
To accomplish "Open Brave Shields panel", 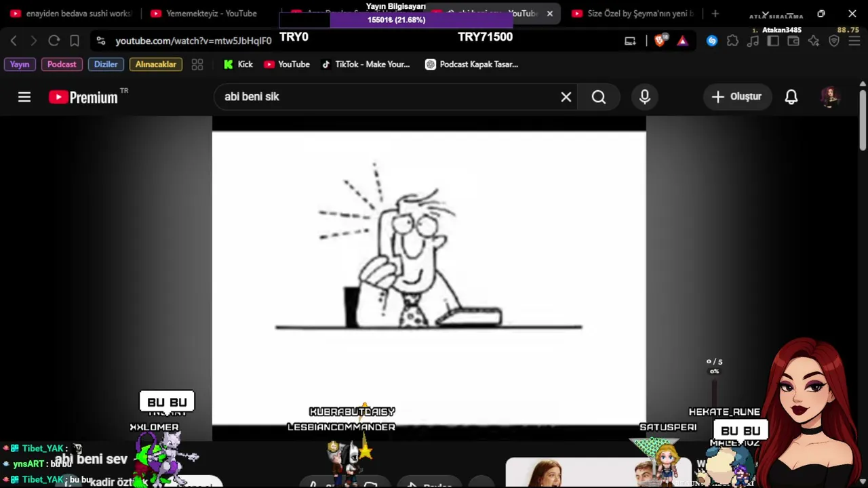I will point(660,41).
